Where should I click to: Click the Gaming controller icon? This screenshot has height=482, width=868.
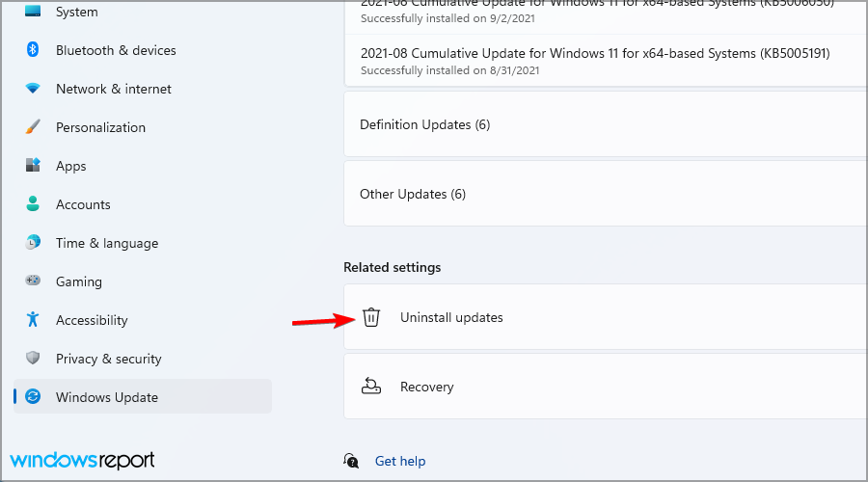point(33,281)
